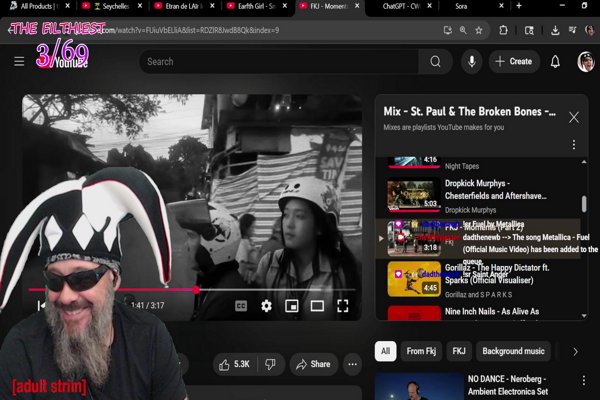This screenshot has height=400, width=600.
Task: Bookmark this page with the star icon
Action: (x=478, y=30)
